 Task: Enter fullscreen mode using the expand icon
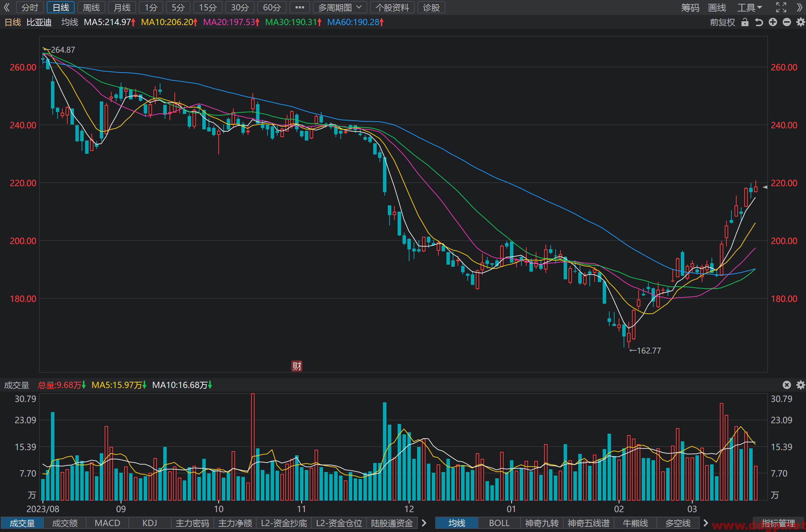(781, 7)
